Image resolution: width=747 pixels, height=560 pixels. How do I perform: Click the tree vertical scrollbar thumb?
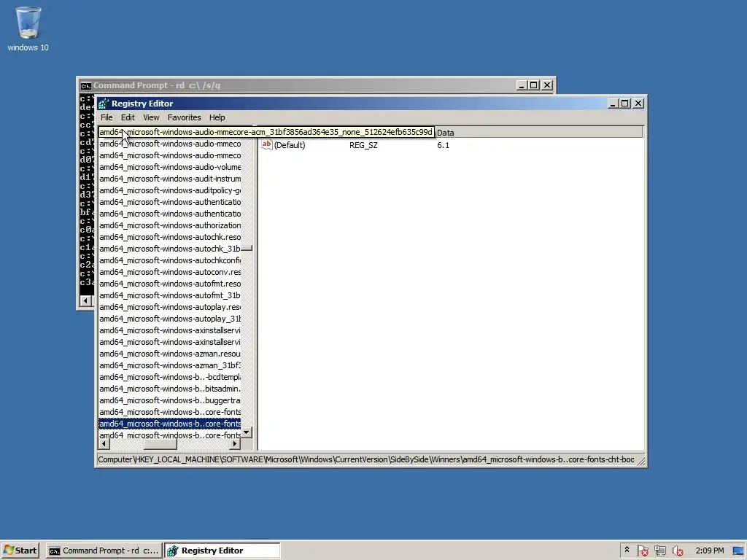click(247, 248)
